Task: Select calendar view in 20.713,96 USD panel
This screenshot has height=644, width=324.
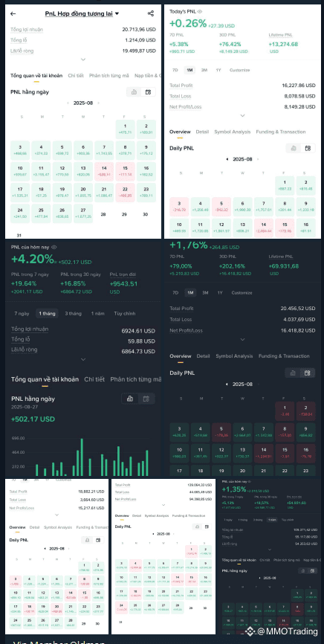Action: pyautogui.click(x=148, y=92)
